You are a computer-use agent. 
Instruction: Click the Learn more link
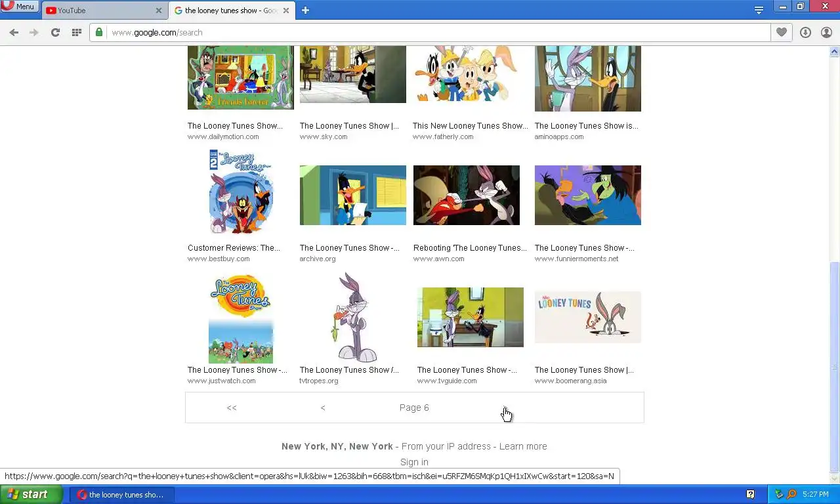pyautogui.click(x=523, y=446)
